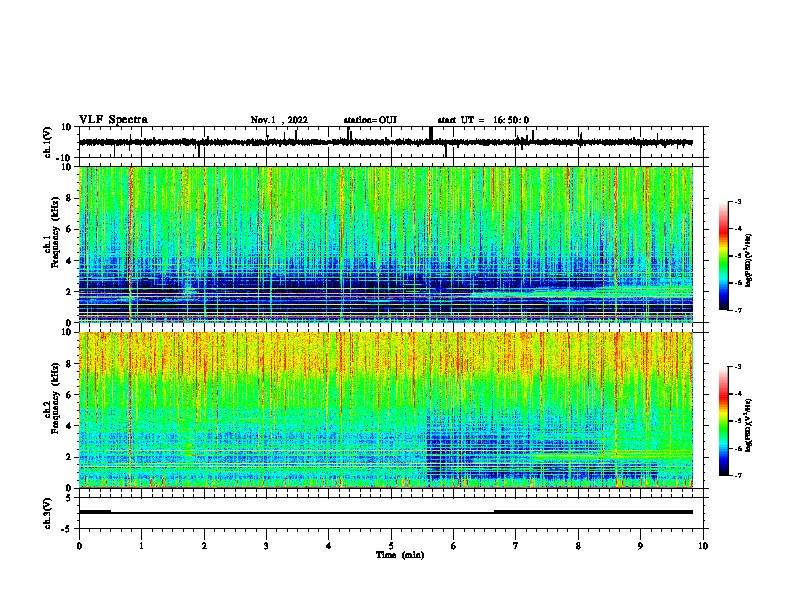Image resolution: width=792 pixels, height=612 pixels.
Task: Click the "4" tick on the time axis
Action: pyautogui.click(x=329, y=546)
